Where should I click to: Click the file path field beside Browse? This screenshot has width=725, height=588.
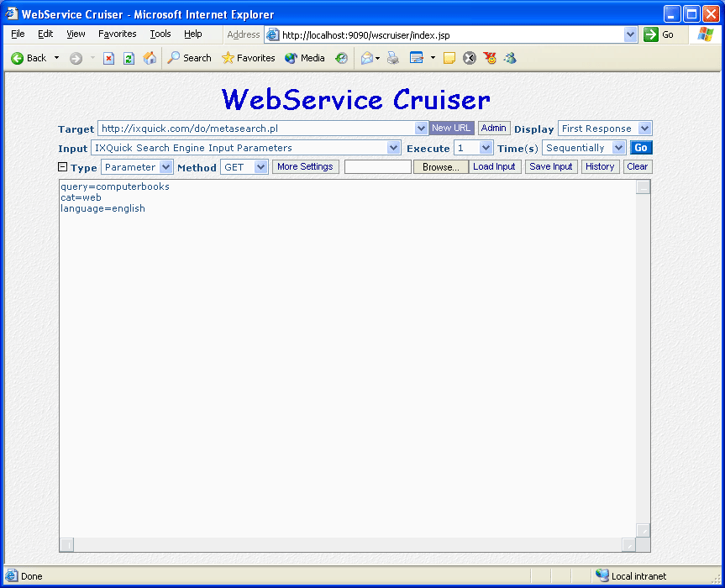(x=378, y=167)
